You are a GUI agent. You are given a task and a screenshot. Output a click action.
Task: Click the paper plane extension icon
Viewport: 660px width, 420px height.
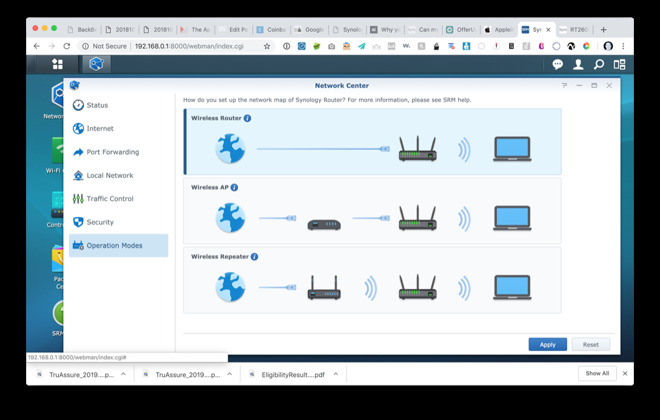(362, 46)
